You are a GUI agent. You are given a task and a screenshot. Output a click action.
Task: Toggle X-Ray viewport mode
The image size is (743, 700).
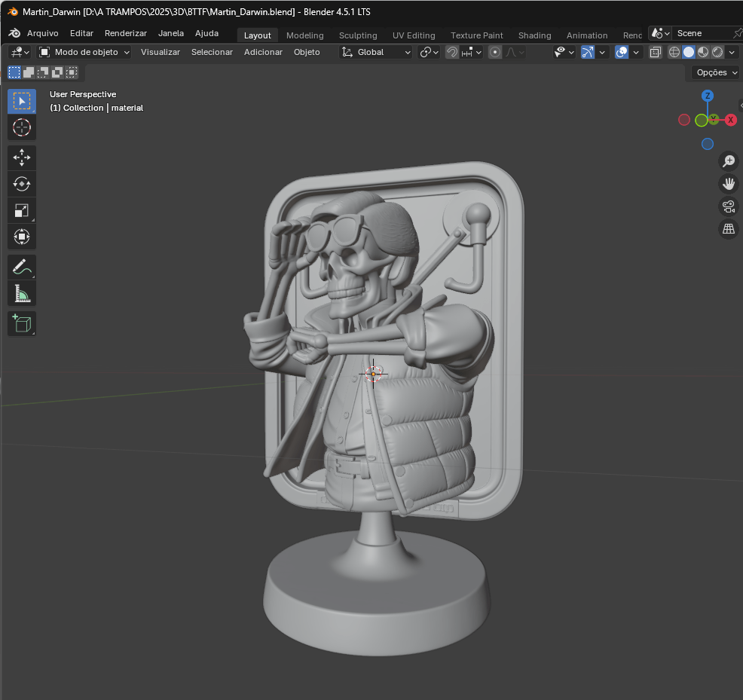(655, 52)
